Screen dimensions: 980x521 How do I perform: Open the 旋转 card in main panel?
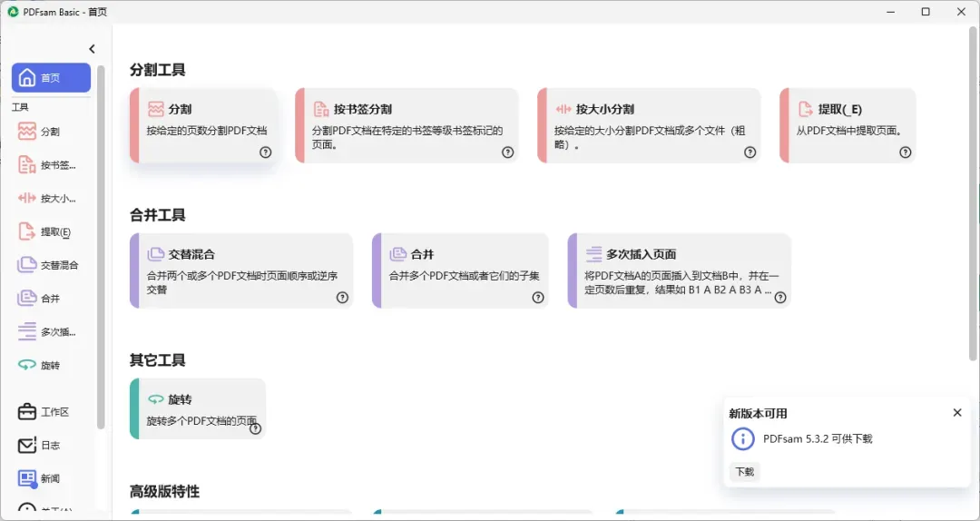(x=198, y=408)
